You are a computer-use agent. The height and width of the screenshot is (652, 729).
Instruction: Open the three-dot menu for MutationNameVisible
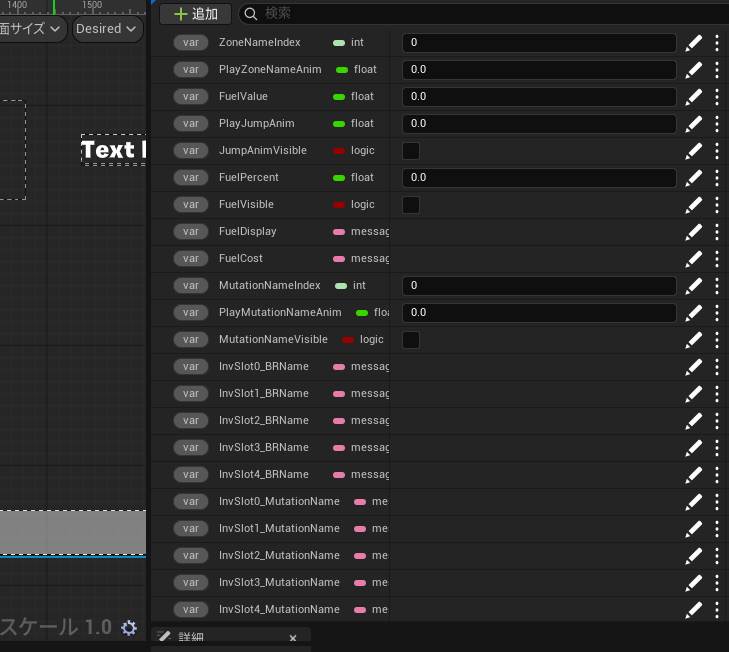716,339
